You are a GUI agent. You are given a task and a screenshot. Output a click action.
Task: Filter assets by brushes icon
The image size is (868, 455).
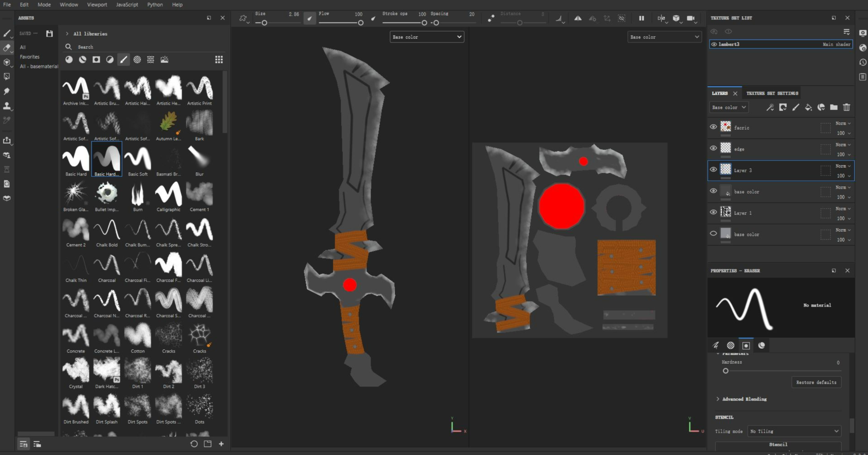tap(123, 60)
